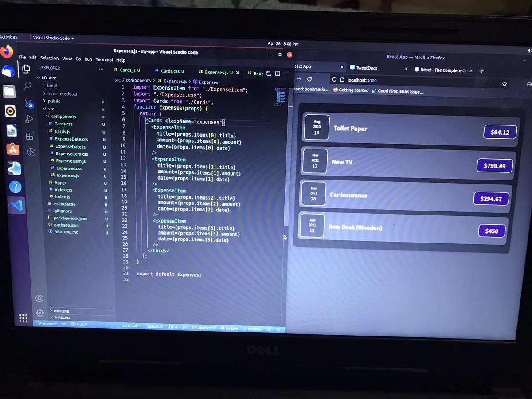Open the Terminal menu
This screenshot has width=532, height=399.
[x=104, y=59]
